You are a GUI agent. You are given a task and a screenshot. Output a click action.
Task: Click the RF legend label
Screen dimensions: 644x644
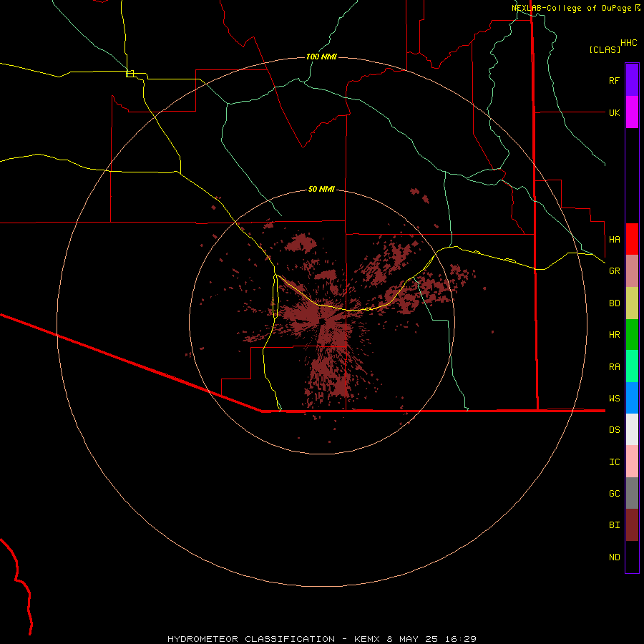pyautogui.click(x=614, y=80)
